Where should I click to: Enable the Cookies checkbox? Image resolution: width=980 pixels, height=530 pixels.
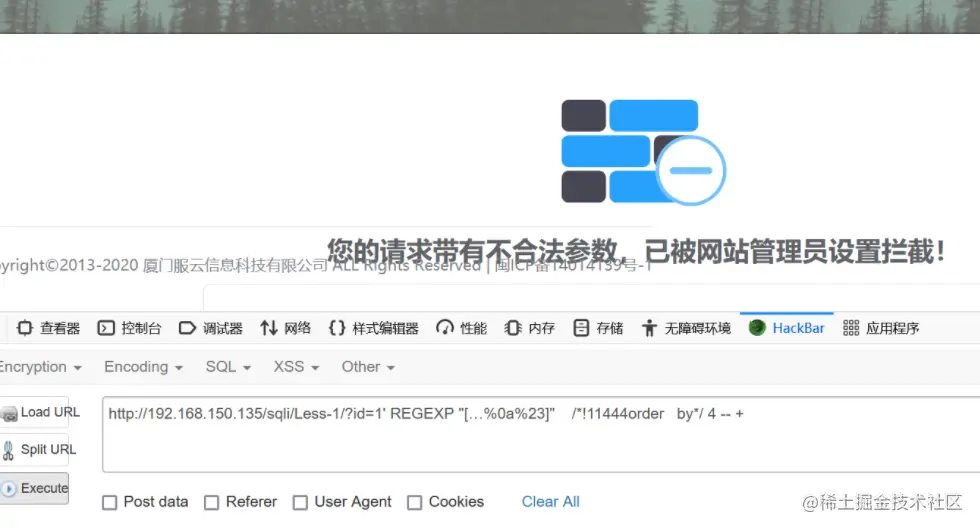tap(414, 502)
